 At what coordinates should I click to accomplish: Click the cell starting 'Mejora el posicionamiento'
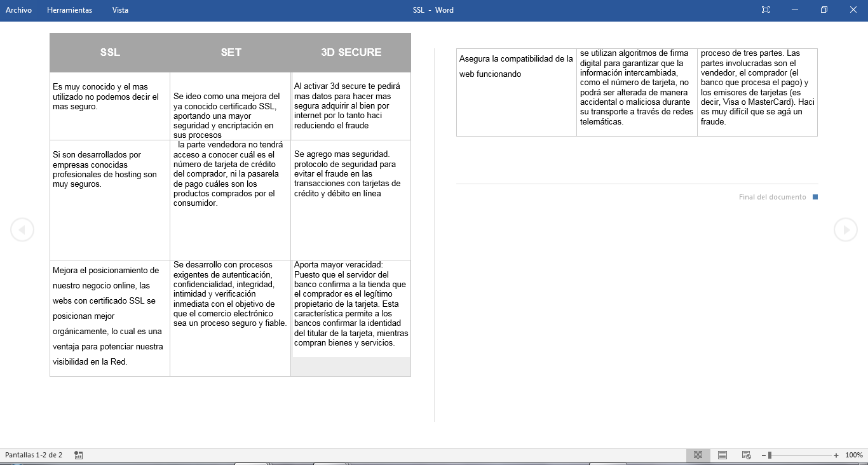pyautogui.click(x=110, y=318)
